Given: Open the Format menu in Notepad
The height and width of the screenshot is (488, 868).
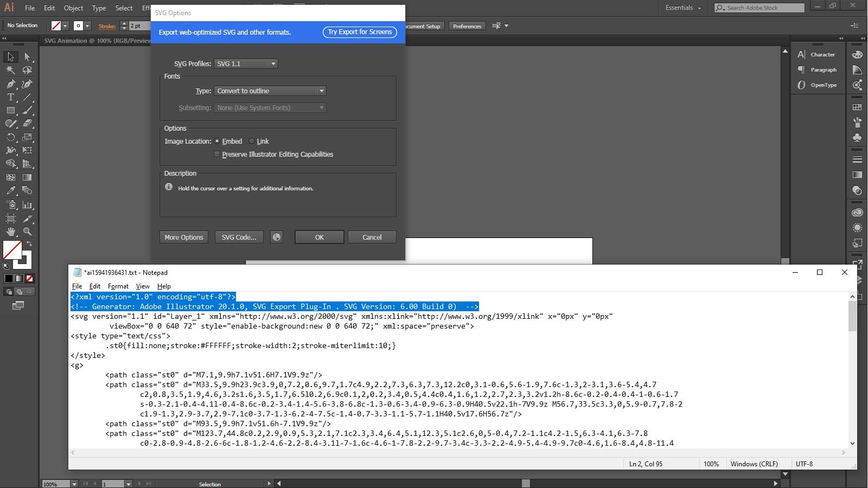Looking at the screenshot, I should [x=118, y=286].
